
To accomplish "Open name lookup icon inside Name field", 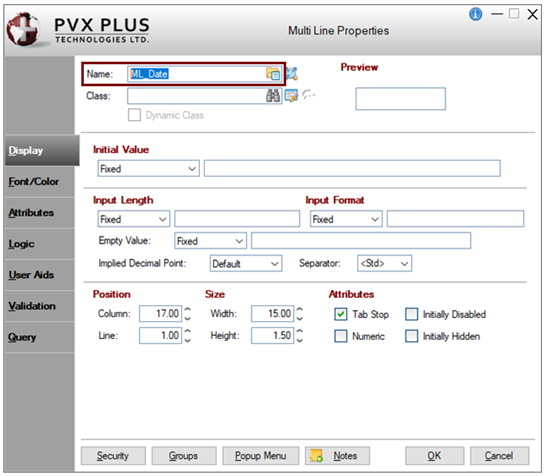I will [x=273, y=74].
